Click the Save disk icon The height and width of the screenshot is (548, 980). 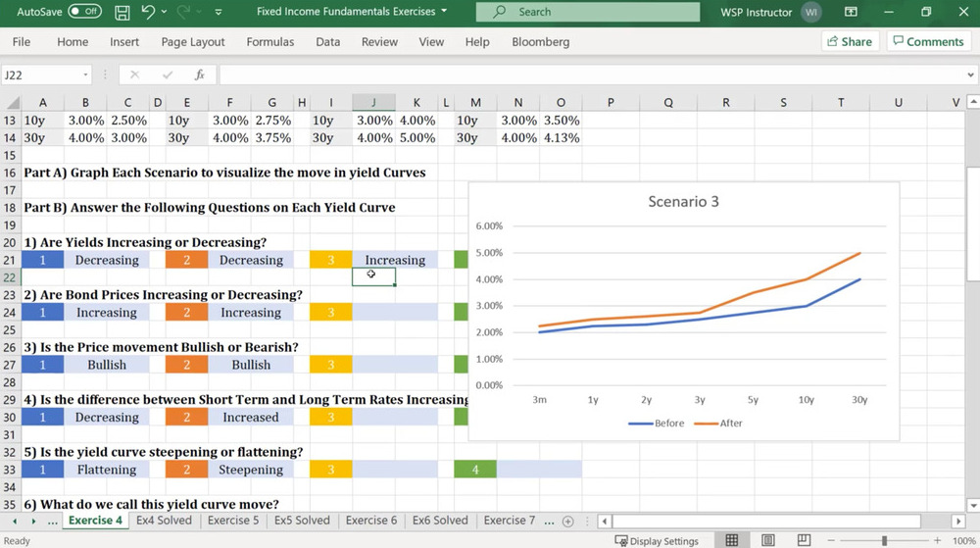point(122,12)
